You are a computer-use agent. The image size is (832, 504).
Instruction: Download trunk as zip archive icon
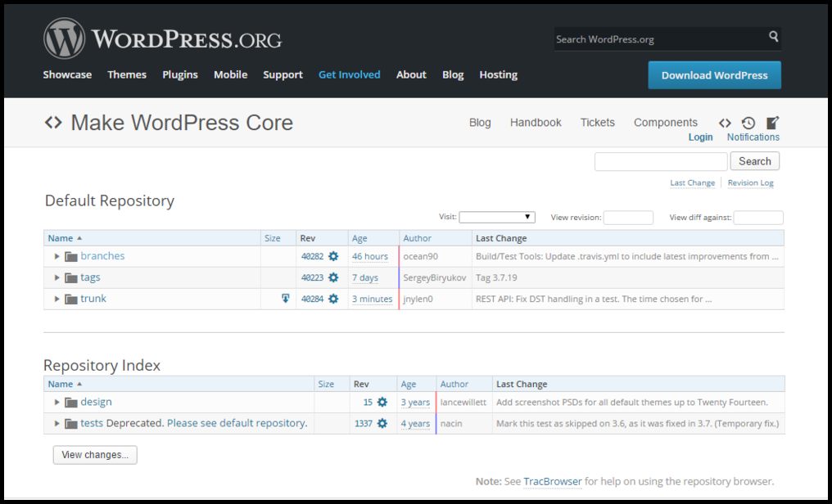pos(286,299)
